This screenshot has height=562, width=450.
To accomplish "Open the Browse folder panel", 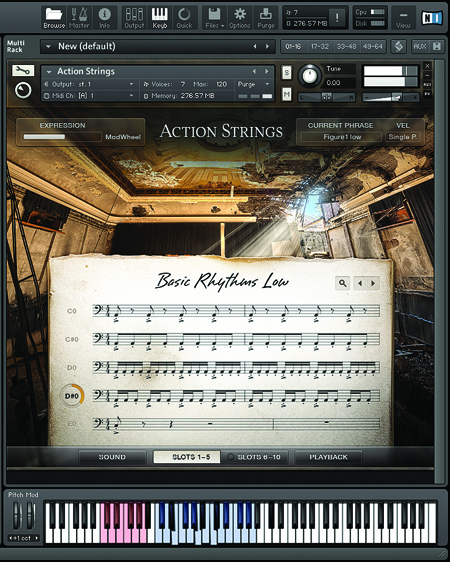I will [x=54, y=18].
